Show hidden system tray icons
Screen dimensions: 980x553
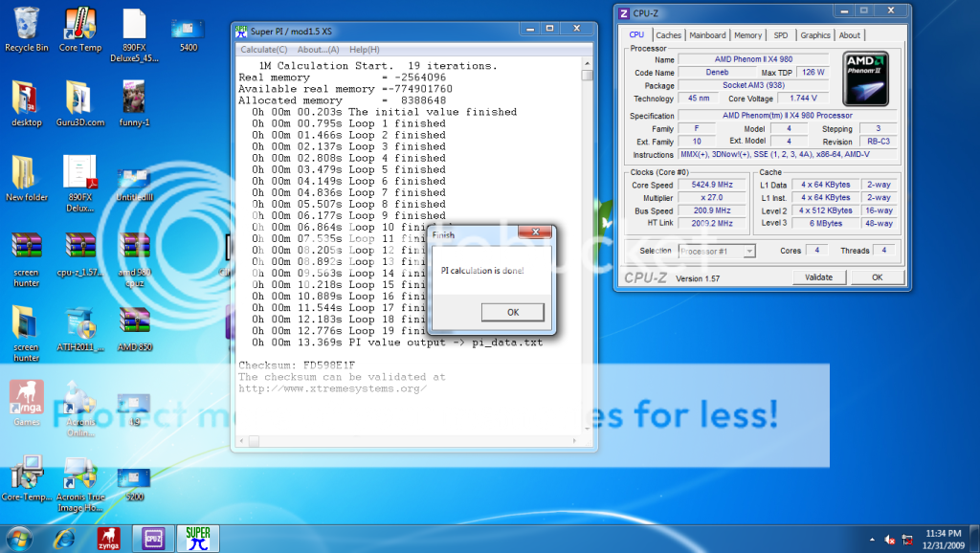pyautogui.click(x=872, y=540)
